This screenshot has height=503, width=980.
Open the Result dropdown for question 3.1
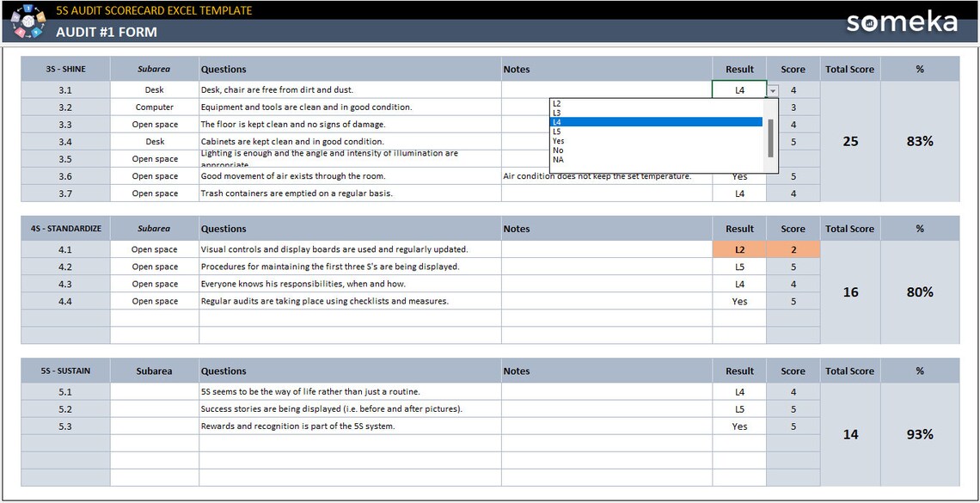pyautogui.click(x=771, y=89)
